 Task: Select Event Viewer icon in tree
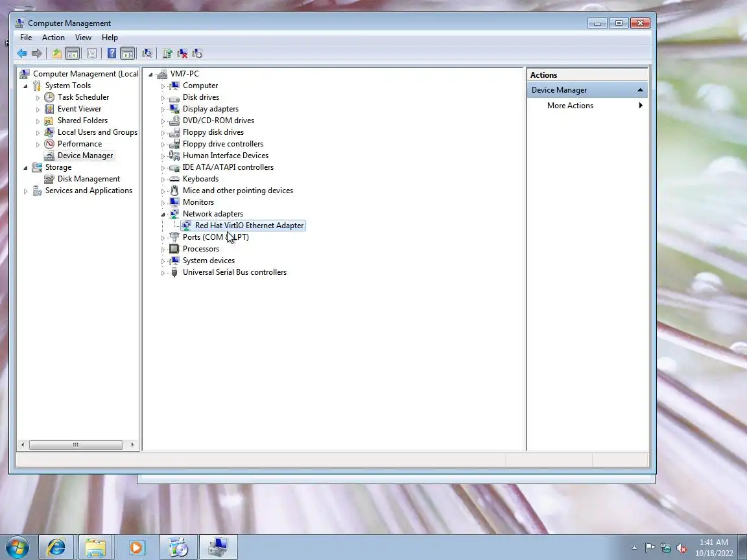pos(49,109)
